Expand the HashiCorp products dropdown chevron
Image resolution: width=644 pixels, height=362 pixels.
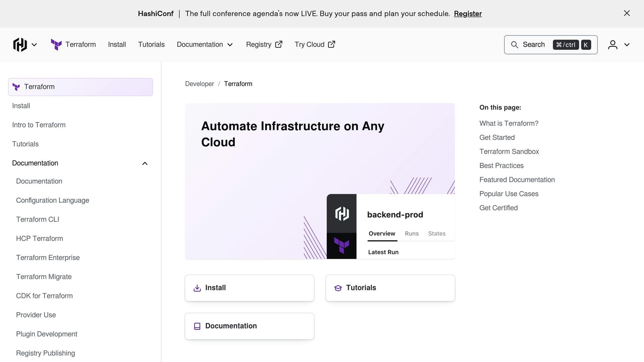point(34,45)
